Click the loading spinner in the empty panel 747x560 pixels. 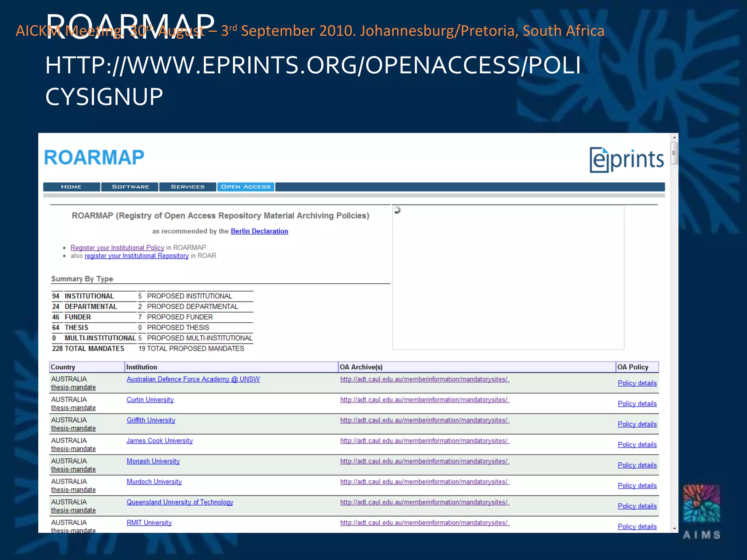click(398, 210)
